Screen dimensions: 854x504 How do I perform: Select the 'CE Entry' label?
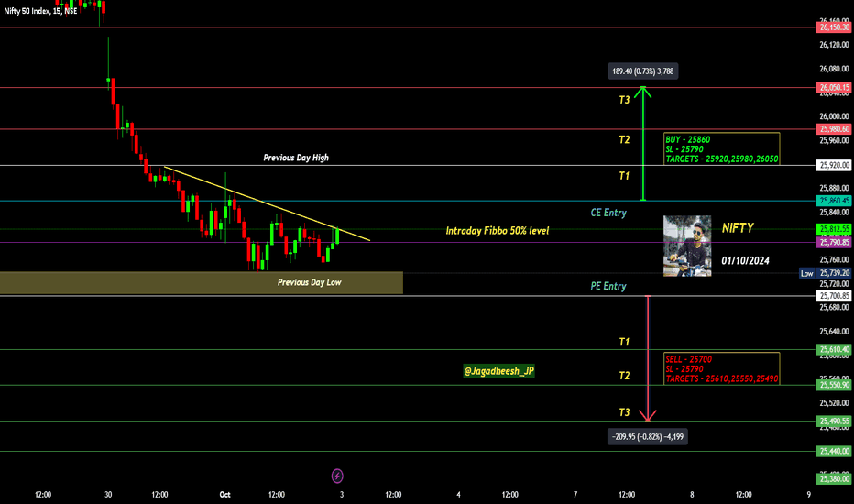(x=608, y=213)
